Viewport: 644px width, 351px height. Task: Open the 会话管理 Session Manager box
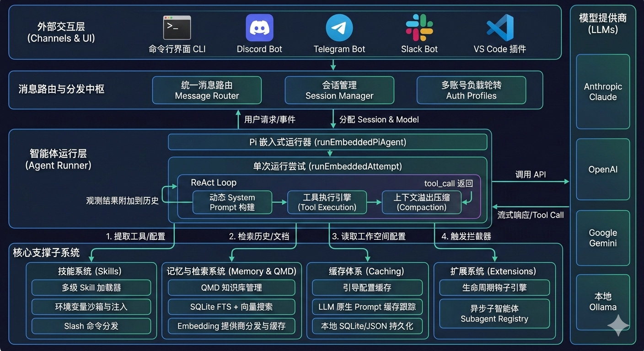339,90
